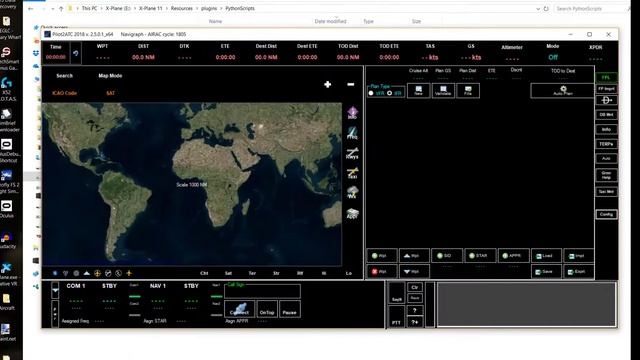Add a STAR to the plan

coord(480,256)
